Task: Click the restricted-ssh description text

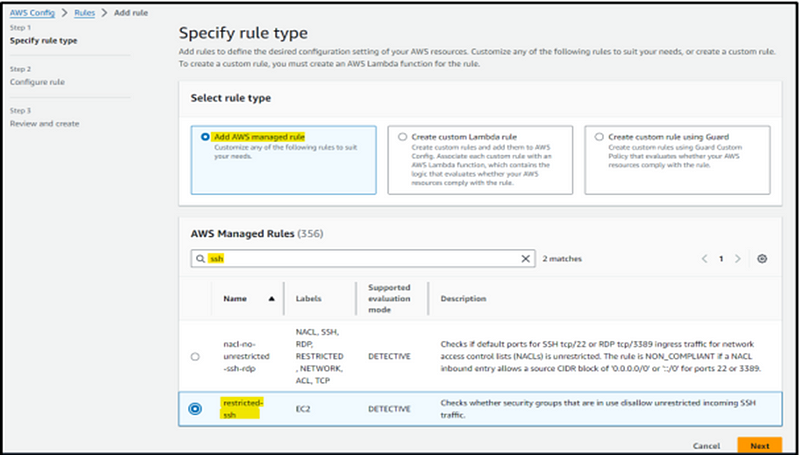Action: (x=598, y=409)
